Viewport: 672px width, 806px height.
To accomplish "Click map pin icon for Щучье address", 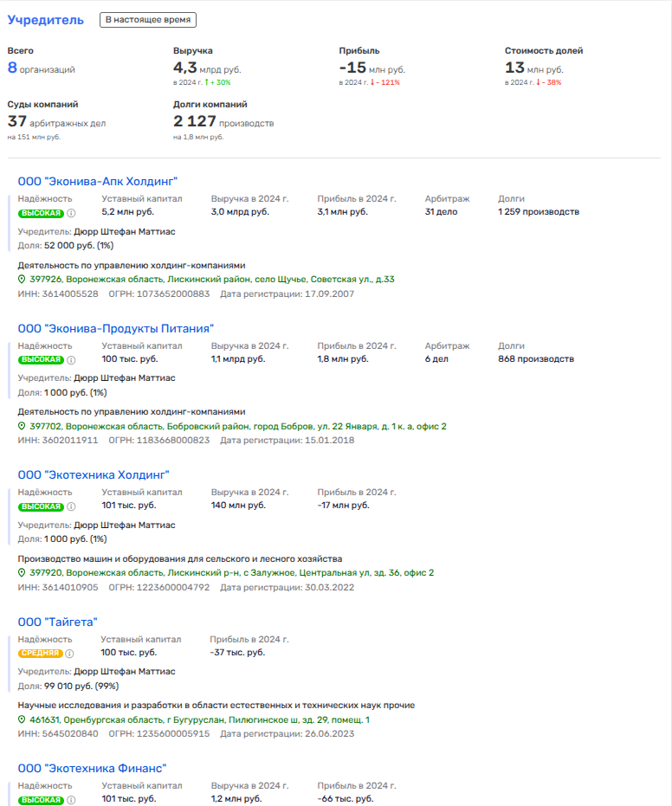I will click(23, 280).
